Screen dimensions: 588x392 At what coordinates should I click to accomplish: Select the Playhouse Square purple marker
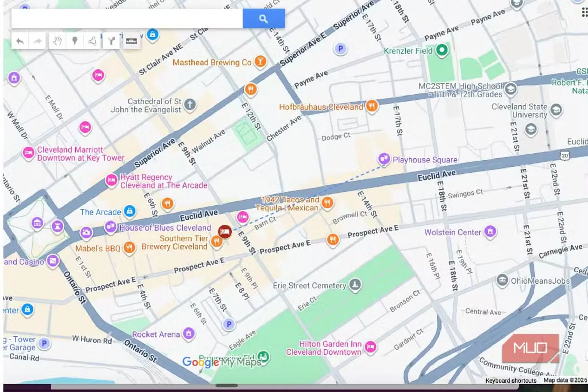pyautogui.click(x=384, y=159)
